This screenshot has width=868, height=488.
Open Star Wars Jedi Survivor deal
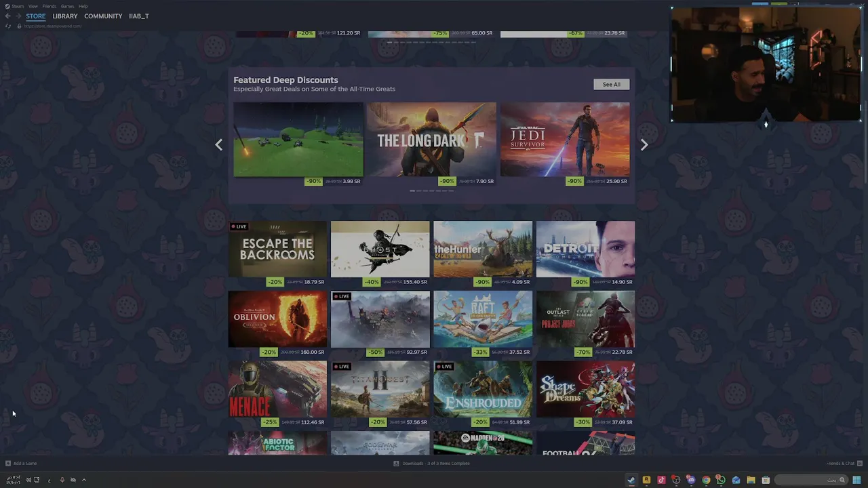[x=565, y=140]
